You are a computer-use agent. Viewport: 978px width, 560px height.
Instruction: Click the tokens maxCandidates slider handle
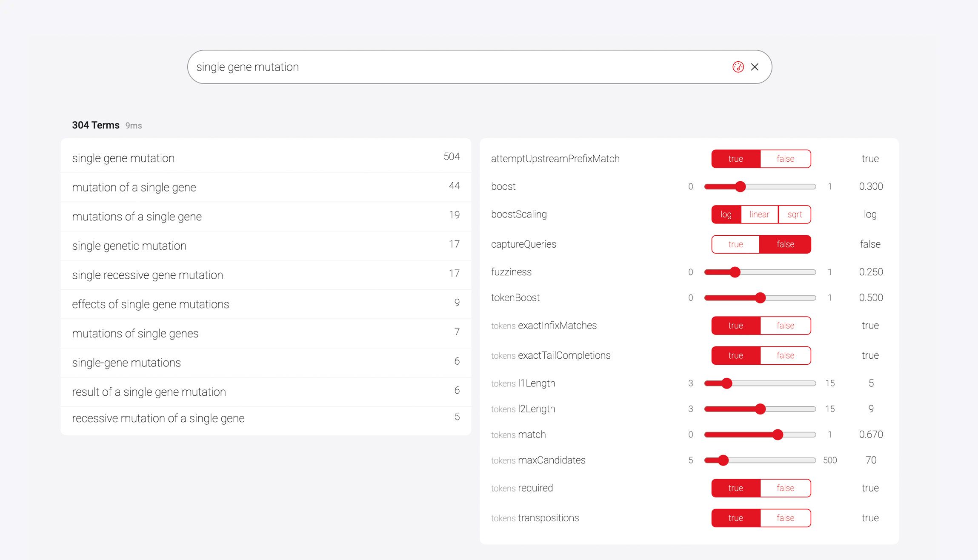(723, 460)
